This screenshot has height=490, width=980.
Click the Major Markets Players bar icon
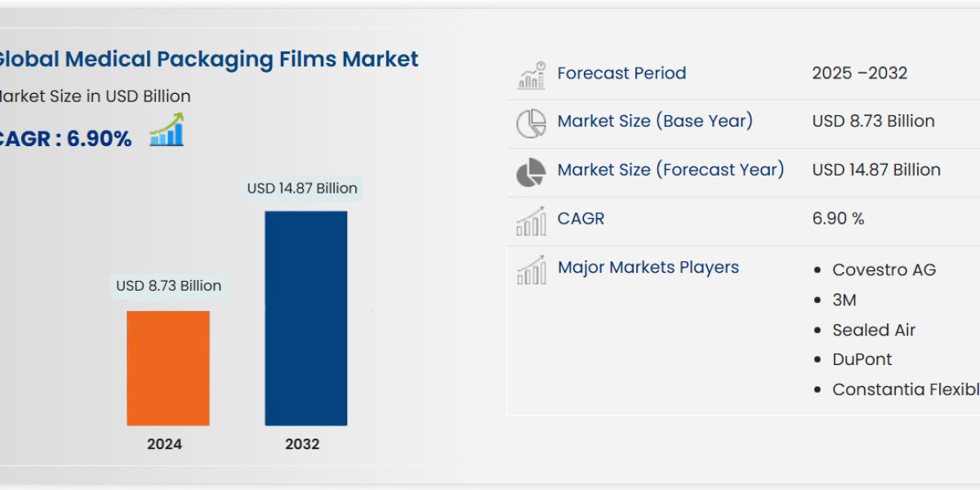[531, 269]
